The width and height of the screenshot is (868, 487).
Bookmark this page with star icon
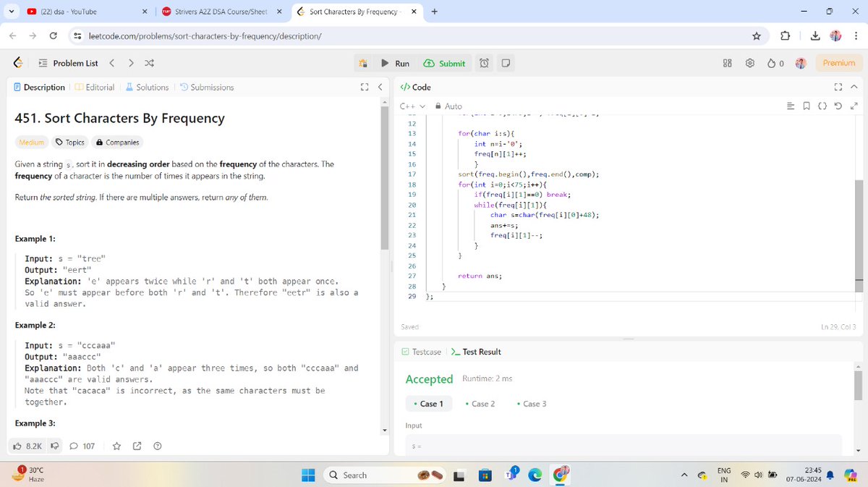click(757, 35)
